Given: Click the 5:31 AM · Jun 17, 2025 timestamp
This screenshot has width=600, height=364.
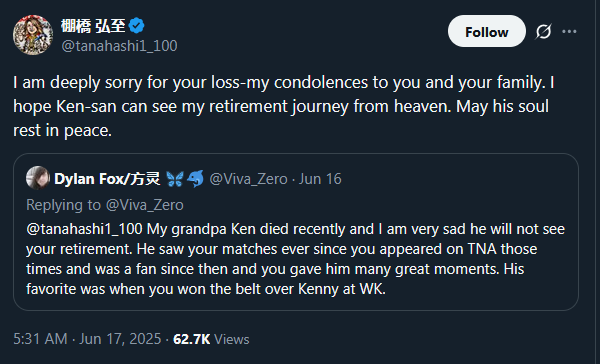Looking at the screenshot, I should pos(87,339).
